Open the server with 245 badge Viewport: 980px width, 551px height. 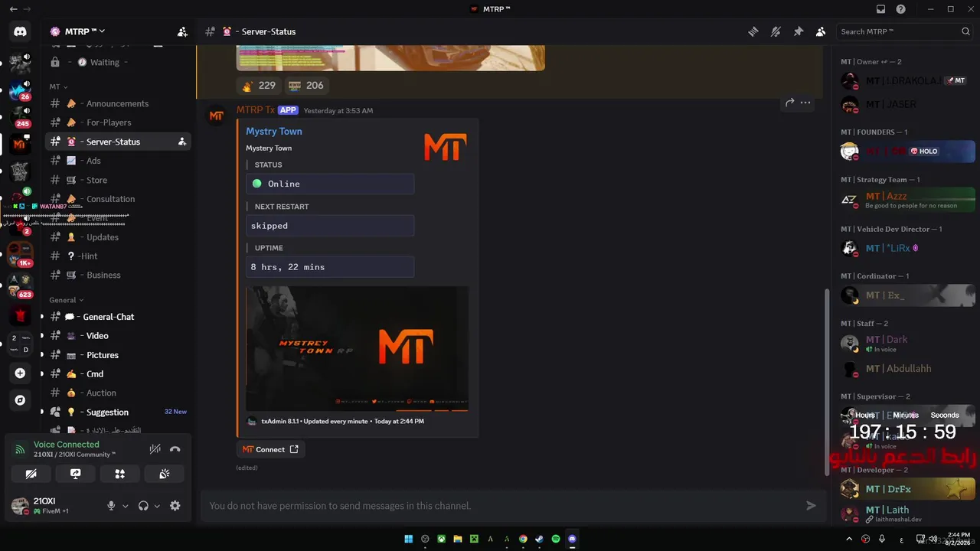pyautogui.click(x=20, y=117)
